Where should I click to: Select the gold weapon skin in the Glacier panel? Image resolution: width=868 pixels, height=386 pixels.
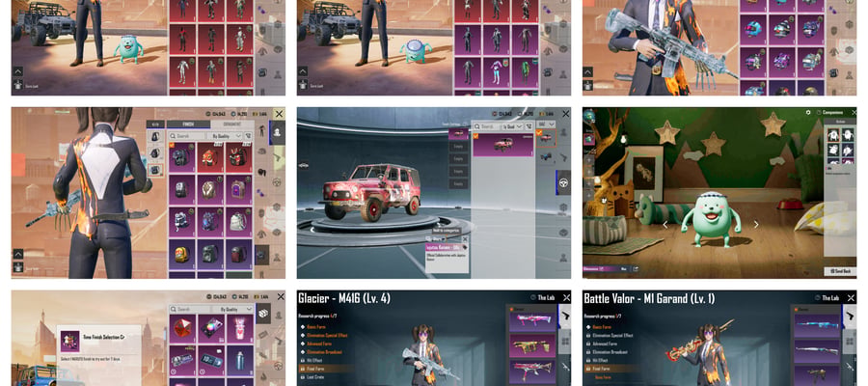[532, 345]
